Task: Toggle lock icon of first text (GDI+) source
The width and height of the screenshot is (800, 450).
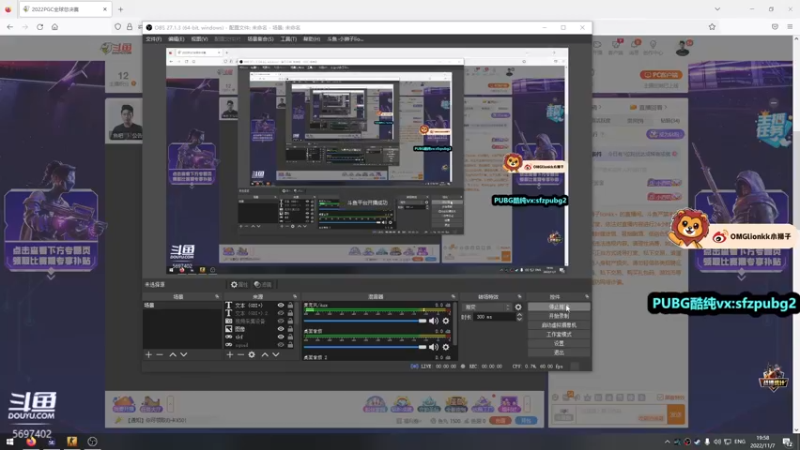Action: [290, 305]
